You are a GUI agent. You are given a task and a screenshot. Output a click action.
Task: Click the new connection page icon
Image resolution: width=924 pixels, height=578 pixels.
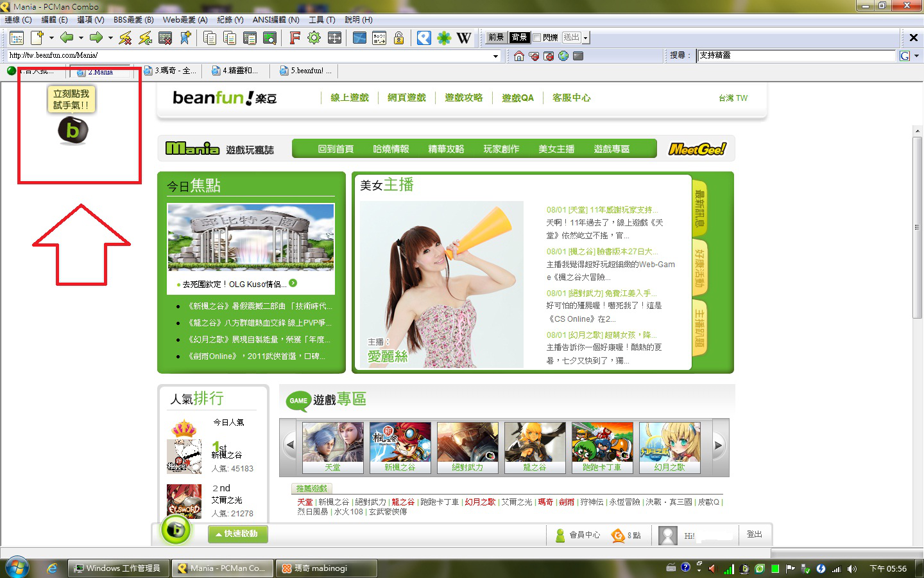pyautogui.click(x=37, y=38)
